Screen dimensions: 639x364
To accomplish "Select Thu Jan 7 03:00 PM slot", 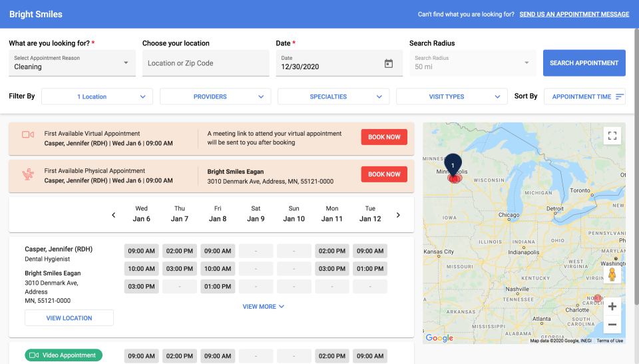I will (x=179, y=269).
